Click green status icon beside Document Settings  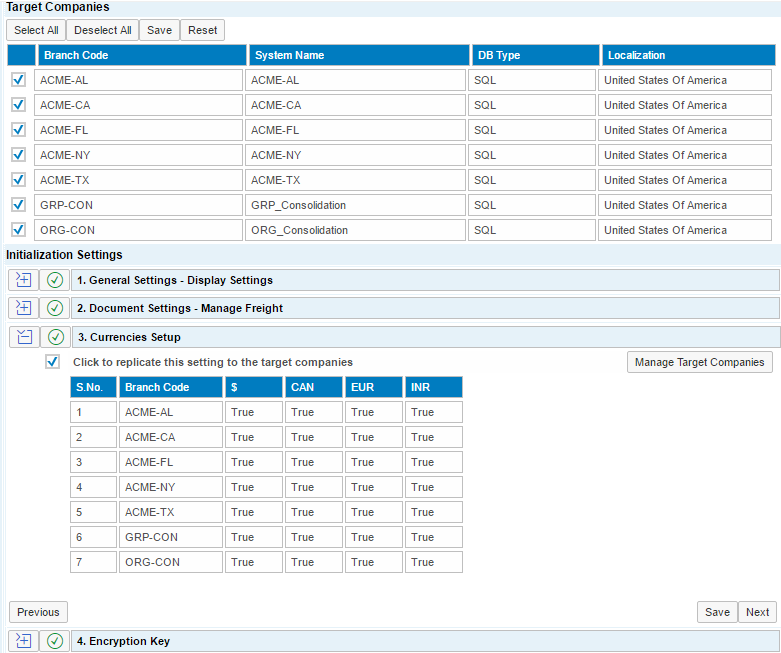tap(55, 308)
